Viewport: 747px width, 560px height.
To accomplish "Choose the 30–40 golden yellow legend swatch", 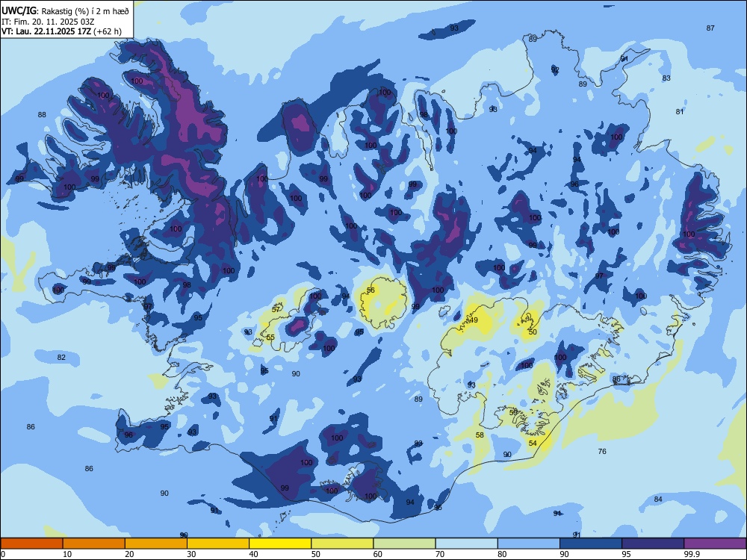I will tap(218, 544).
